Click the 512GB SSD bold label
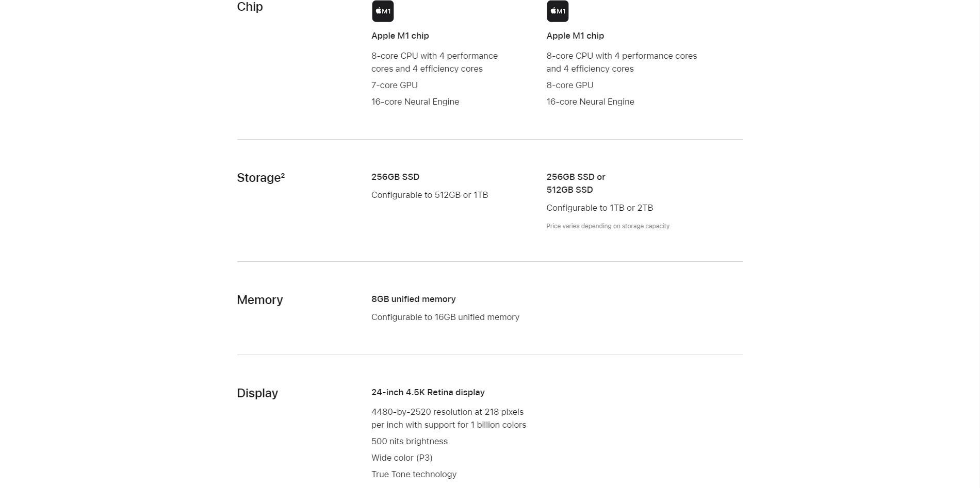 pos(569,190)
